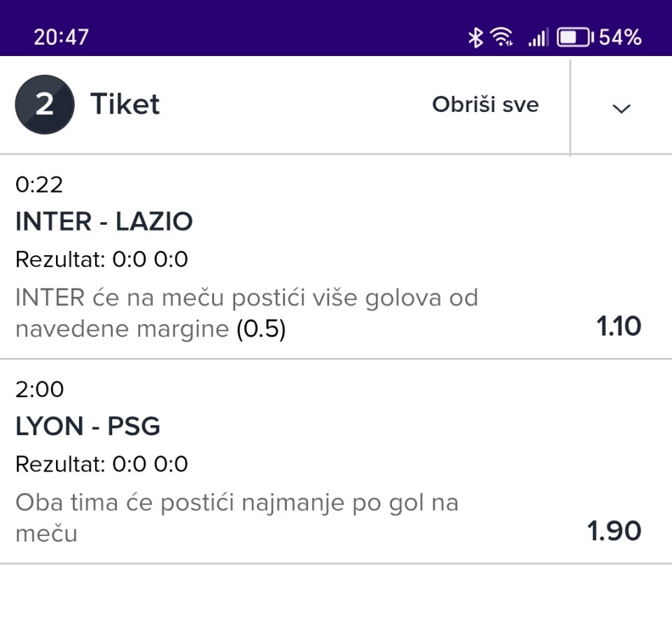
Task: Tap the 0:22 match time label
Action: (x=39, y=185)
